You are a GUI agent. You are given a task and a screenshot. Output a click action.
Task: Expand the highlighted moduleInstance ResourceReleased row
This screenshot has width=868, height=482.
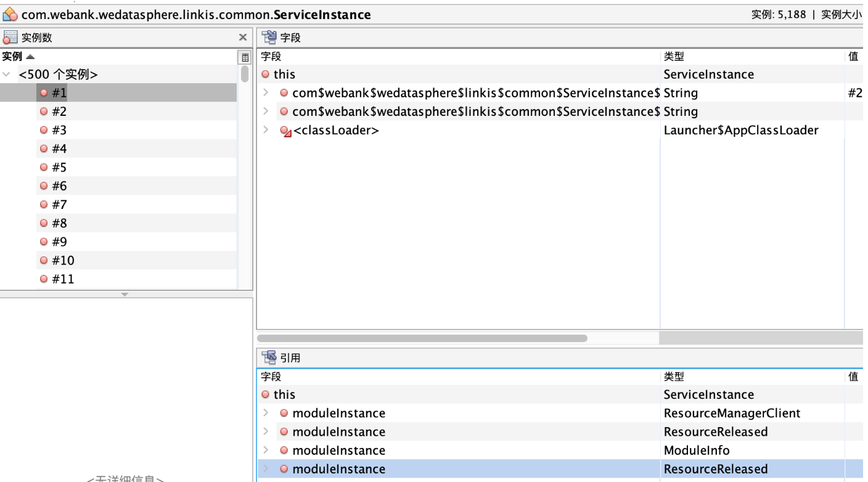click(266, 469)
